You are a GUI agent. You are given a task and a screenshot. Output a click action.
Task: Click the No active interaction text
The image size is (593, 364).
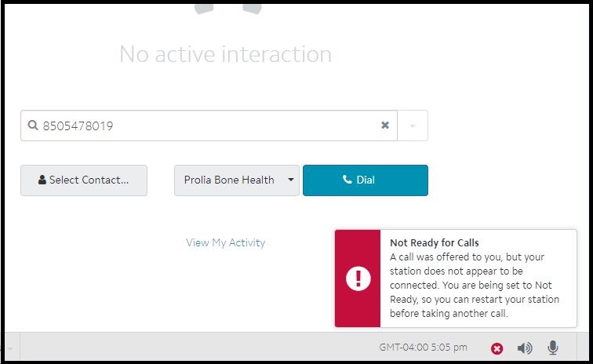pyautogui.click(x=225, y=54)
